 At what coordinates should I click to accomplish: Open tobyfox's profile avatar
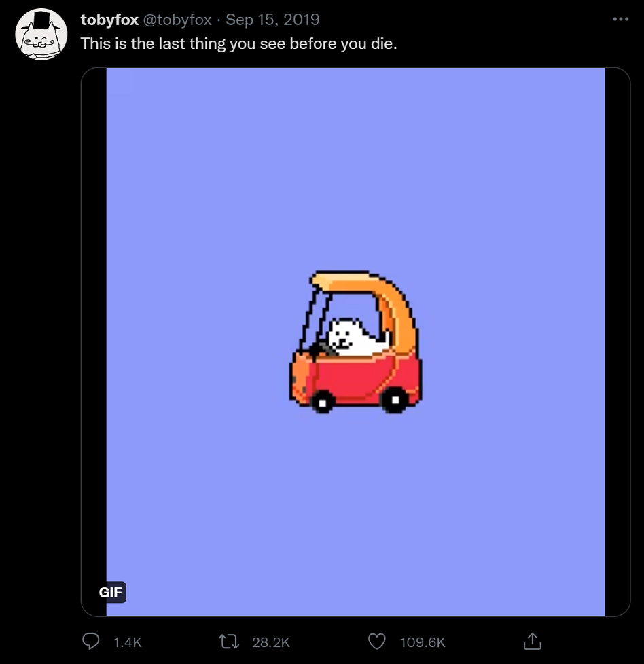point(41,35)
